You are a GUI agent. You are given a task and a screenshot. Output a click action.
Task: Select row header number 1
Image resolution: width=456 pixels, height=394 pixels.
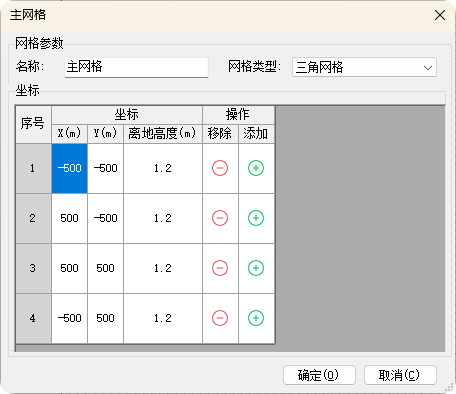click(x=33, y=168)
